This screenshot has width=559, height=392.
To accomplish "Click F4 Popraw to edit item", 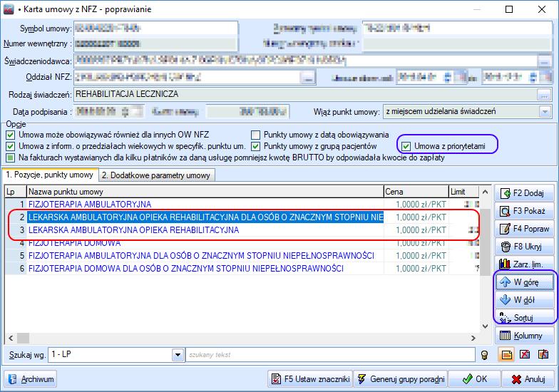I will [523, 229].
